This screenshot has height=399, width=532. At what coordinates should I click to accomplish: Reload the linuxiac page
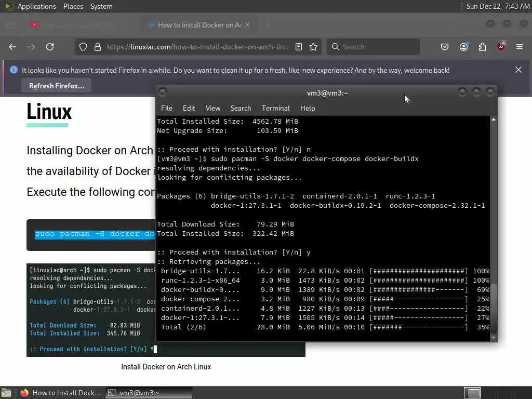(50, 47)
